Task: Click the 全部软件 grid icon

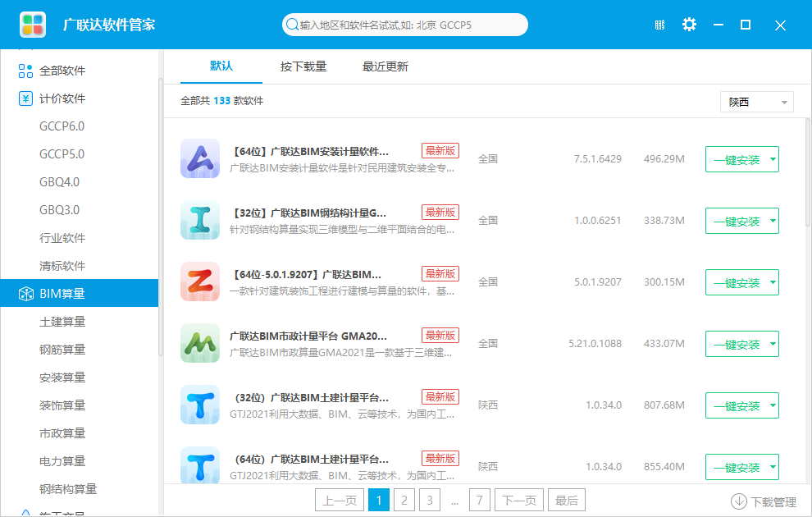Action: [x=25, y=71]
